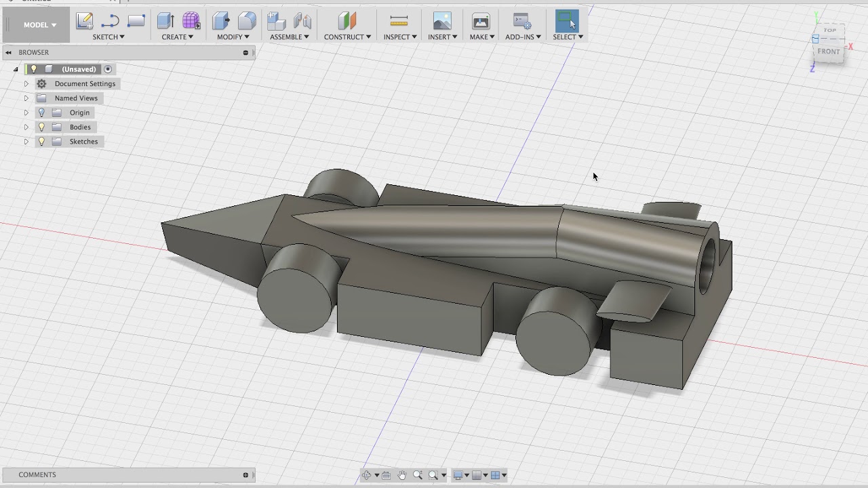868x488 pixels.
Task: Toggle visibility bulb of Bodies folder
Action: pos(41,127)
